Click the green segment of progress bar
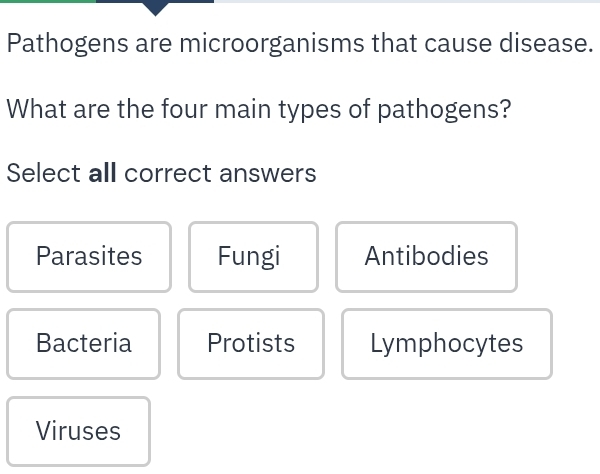The height and width of the screenshot is (474, 600). (x=47, y=1)
